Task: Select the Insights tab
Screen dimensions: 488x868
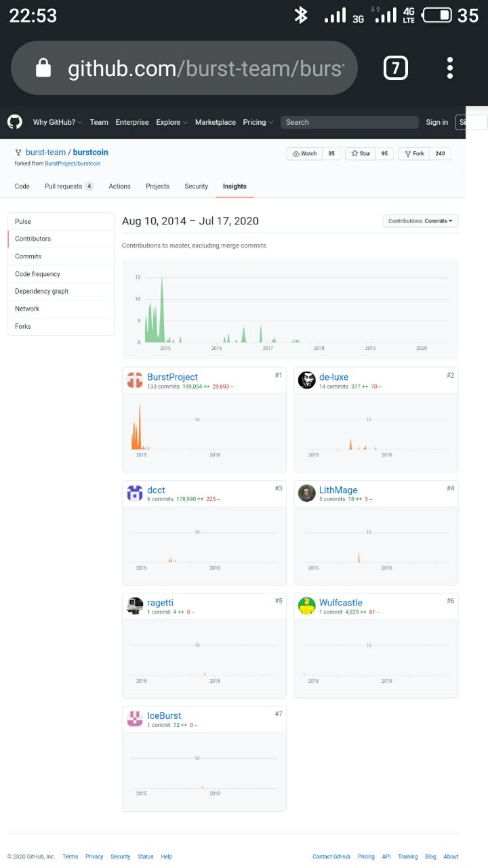Action: click(235, 186)
